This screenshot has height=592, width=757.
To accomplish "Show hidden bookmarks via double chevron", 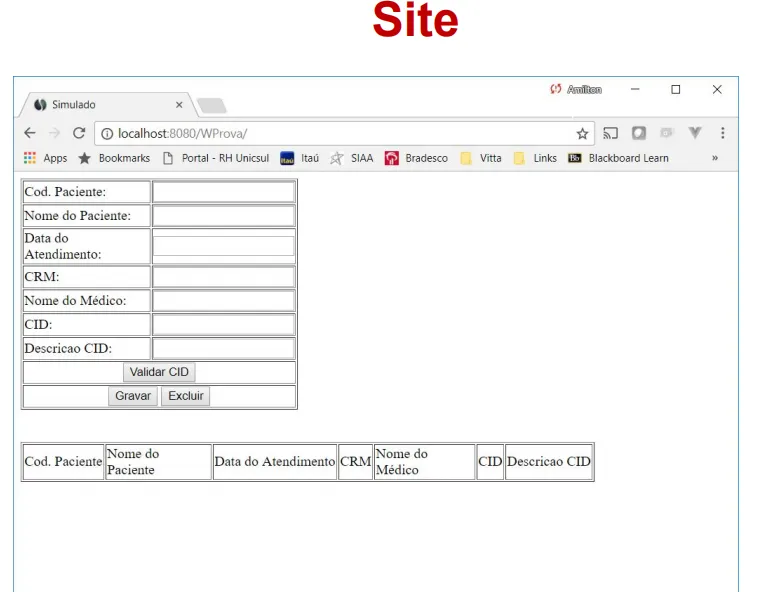I will coord(715,158).
